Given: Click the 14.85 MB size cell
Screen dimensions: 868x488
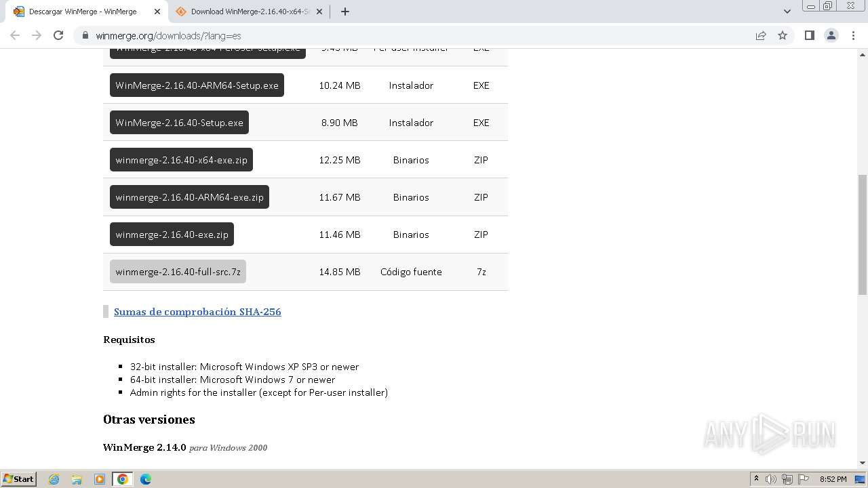Looking at the screenshot, I should (x=340, y=272).
